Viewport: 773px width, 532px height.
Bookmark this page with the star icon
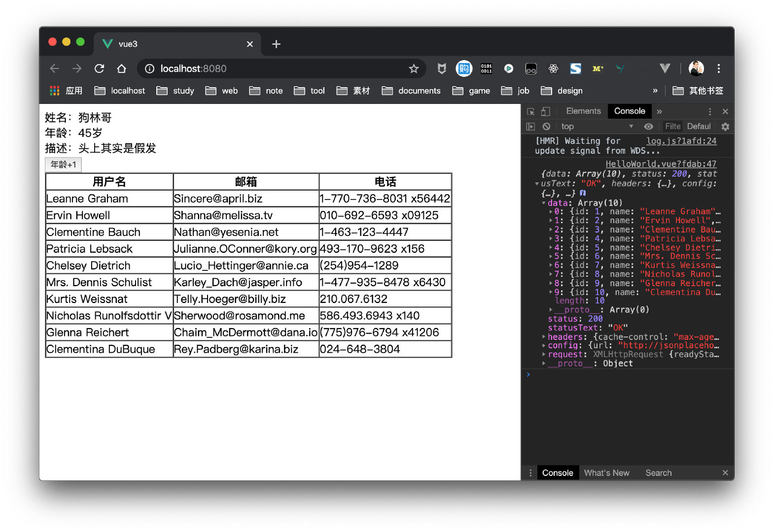point(414,68)
